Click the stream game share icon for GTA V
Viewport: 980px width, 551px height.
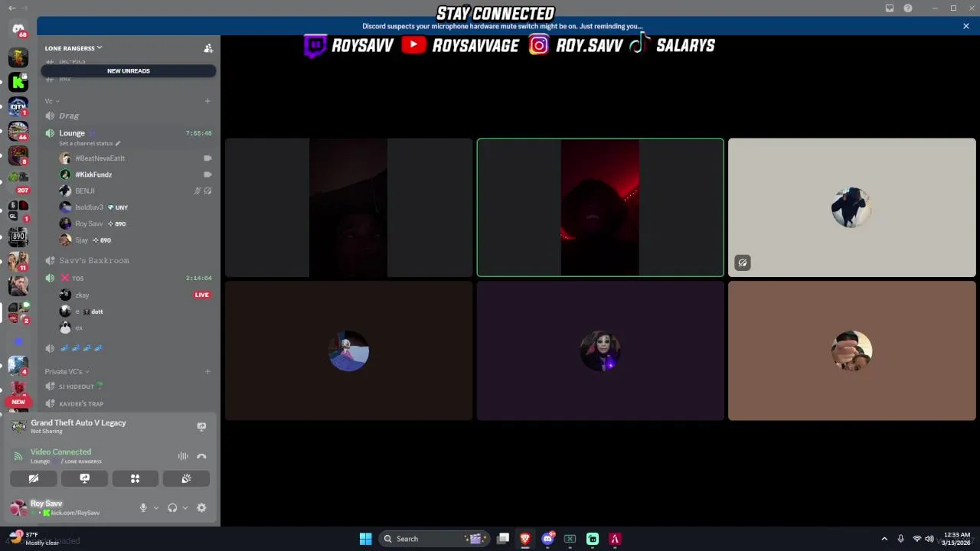201,426
